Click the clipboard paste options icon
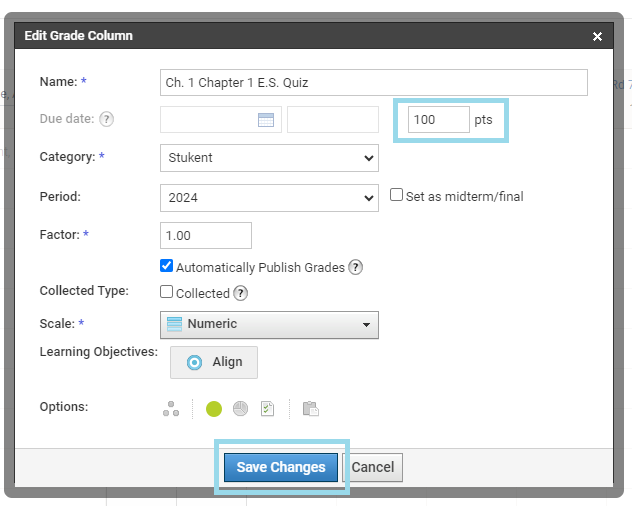Viewport: 632px width, 506px height. point(310,408)
